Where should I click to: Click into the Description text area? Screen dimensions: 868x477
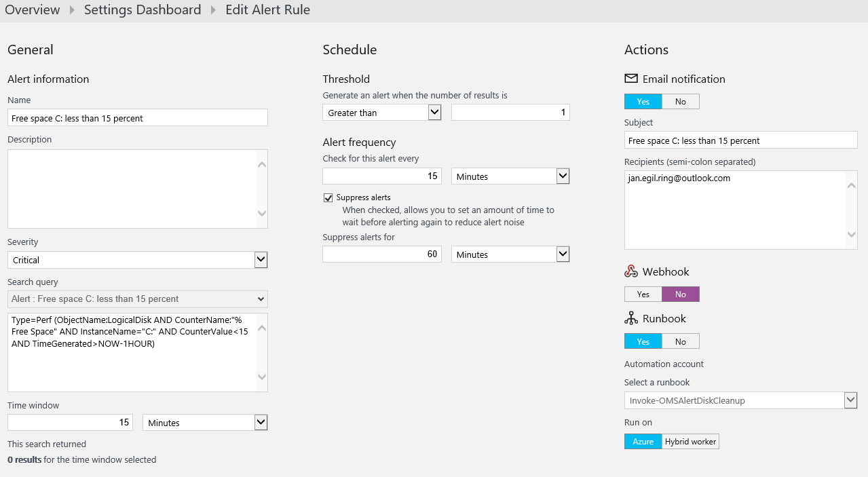tap(132, 189)
